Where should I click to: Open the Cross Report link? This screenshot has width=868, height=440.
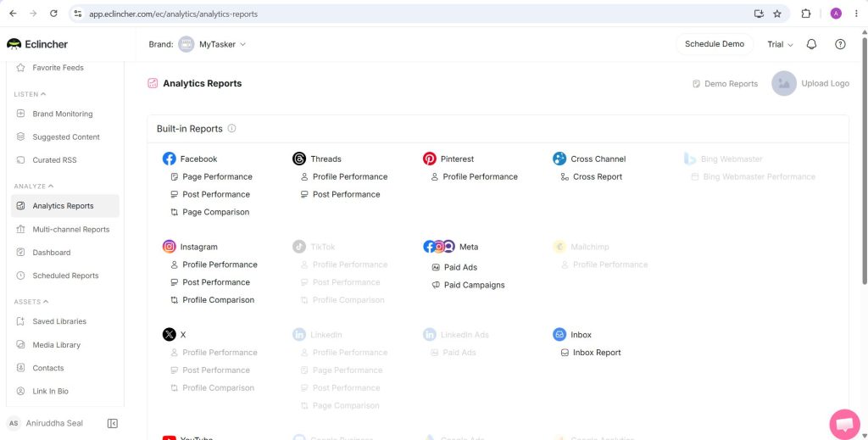click(591, 176)
